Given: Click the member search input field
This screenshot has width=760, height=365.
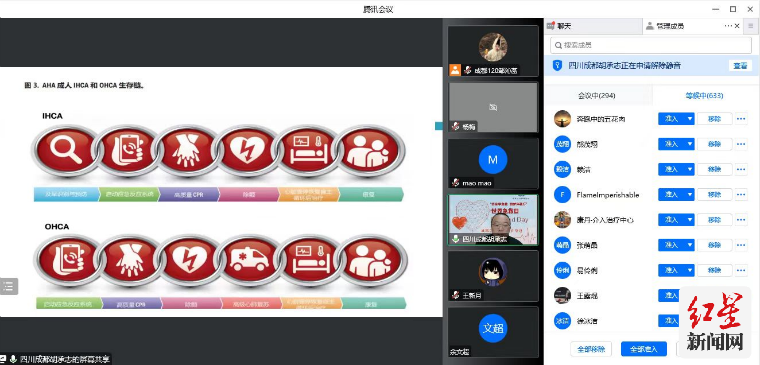Looking at the screenshot, I should 650,45.
